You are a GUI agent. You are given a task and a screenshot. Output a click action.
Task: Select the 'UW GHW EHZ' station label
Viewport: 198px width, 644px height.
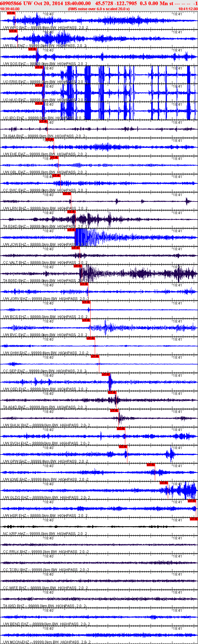coord(15,353)
